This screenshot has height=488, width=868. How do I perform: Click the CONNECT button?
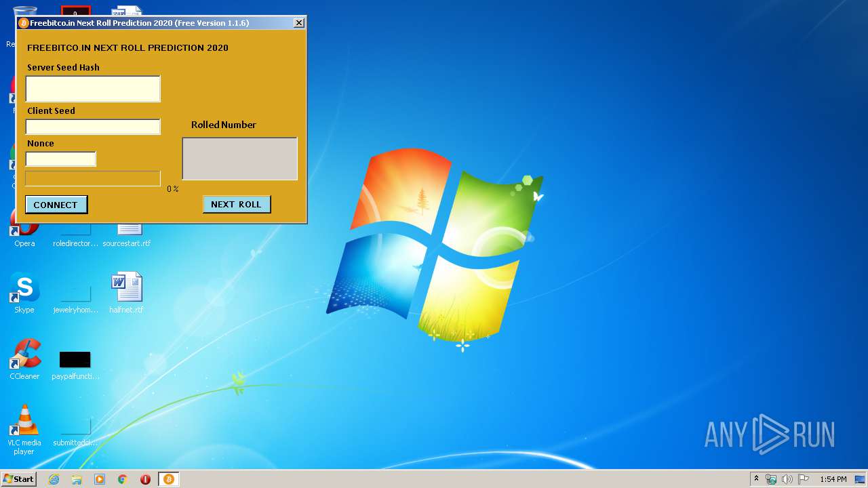pos(56,205)
